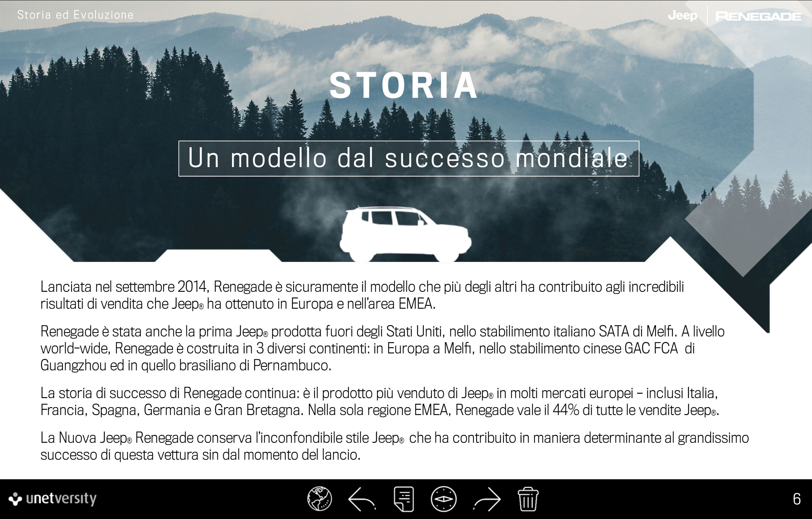812x519 pixels.
Task: Click the Un modello dal successo mondiale box
Action: [408, 158]
